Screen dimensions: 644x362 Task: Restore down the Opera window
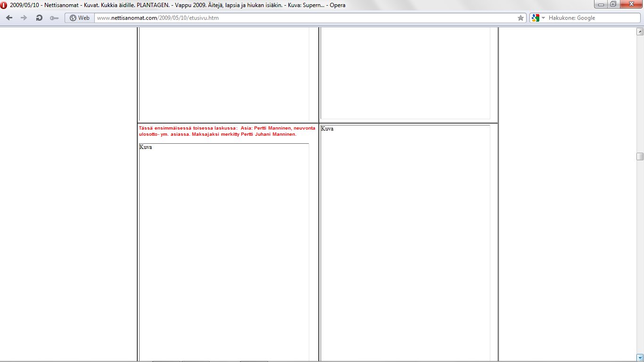(x=613, y=5)
